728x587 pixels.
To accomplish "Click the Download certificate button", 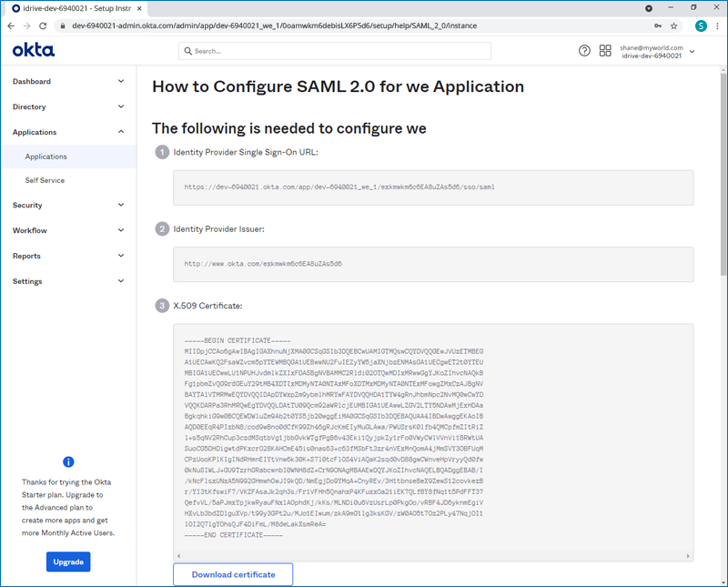I will click(x=233, y=574).
